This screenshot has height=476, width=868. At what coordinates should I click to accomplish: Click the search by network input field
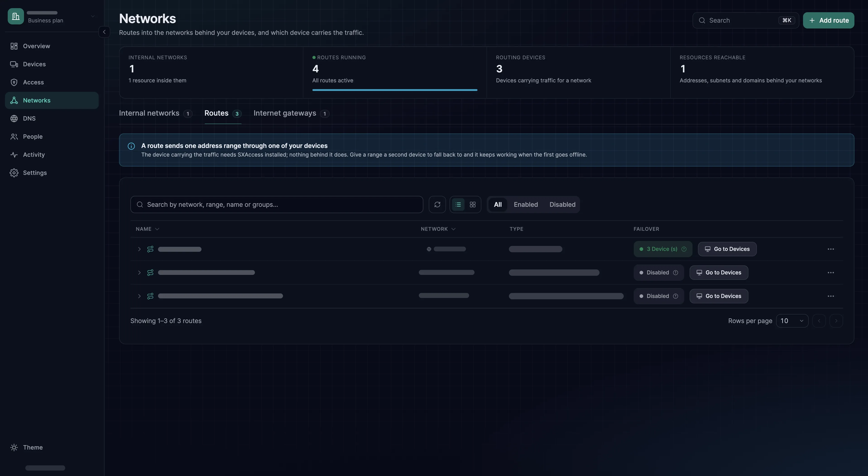[x=277, y=205]
